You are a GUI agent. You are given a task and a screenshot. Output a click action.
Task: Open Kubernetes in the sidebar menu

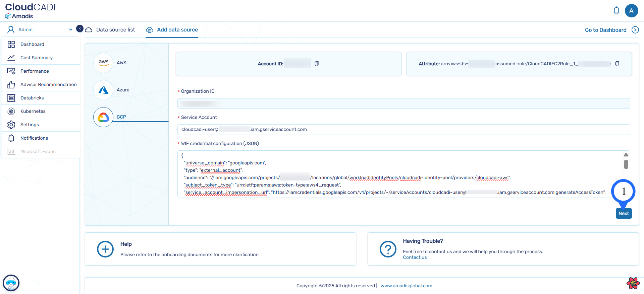tap(33, 111)
